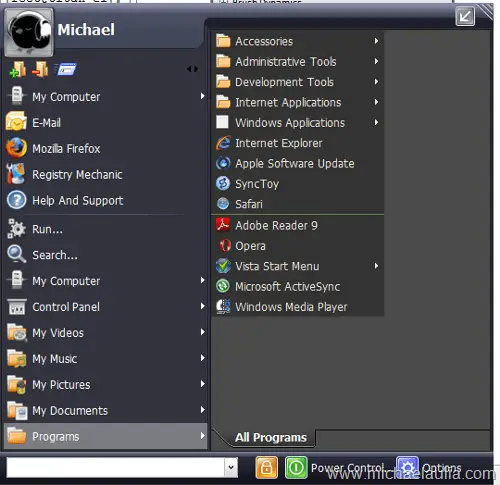The image size is (500, 485).
Task: Expand the My Pictures submenu arrow
Action: [x=202, y=384]
